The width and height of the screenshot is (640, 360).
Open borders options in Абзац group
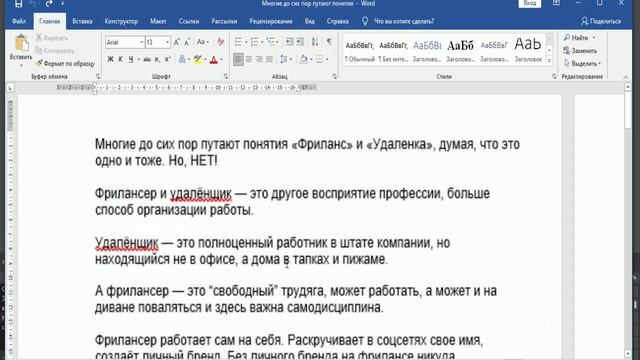click(320, 60)
